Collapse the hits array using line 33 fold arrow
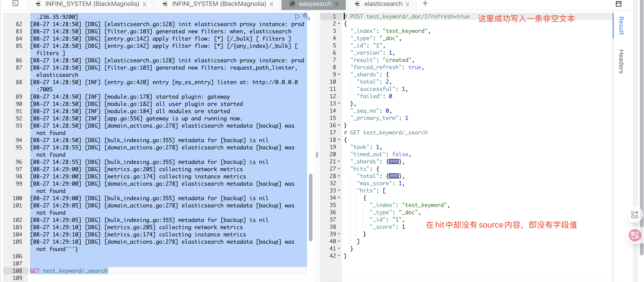Screen dimensions: 644x282 (x=339, y=190)
